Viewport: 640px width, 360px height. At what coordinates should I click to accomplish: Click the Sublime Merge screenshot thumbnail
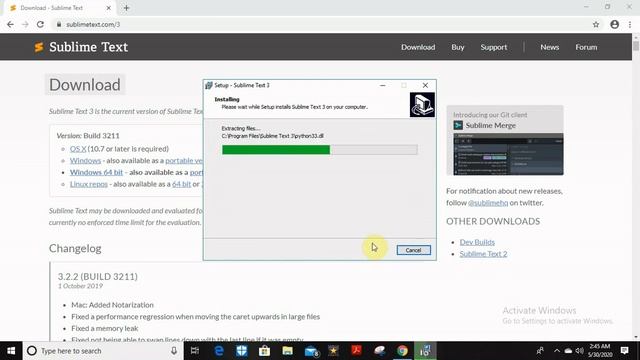[508, 154]
